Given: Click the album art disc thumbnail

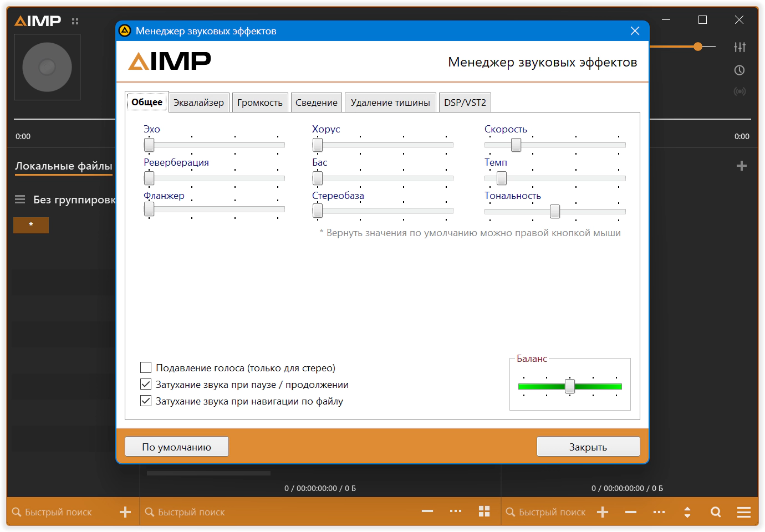Looking at the screenshot, I should point(47,67).
